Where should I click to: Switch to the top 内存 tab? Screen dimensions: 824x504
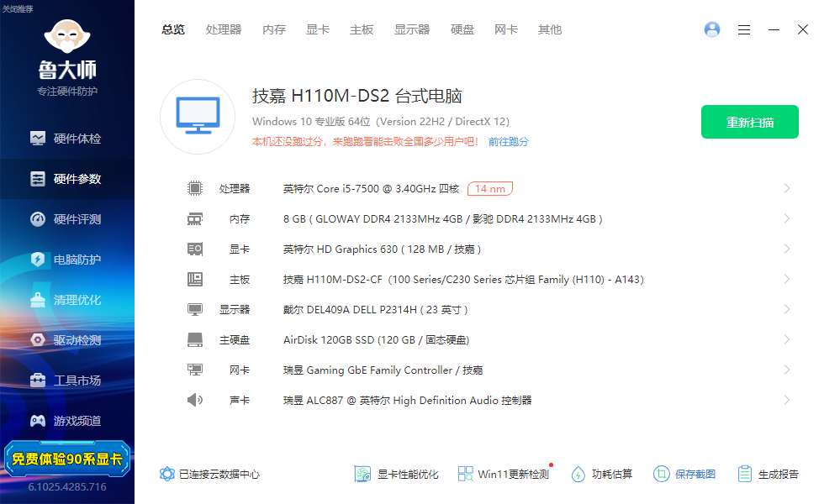click(274, 30)
